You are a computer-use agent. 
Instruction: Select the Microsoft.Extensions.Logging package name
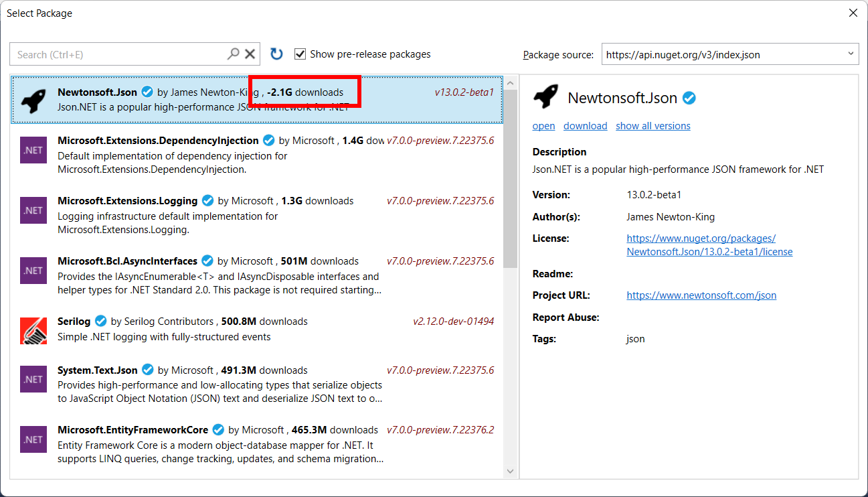(128, 201)
